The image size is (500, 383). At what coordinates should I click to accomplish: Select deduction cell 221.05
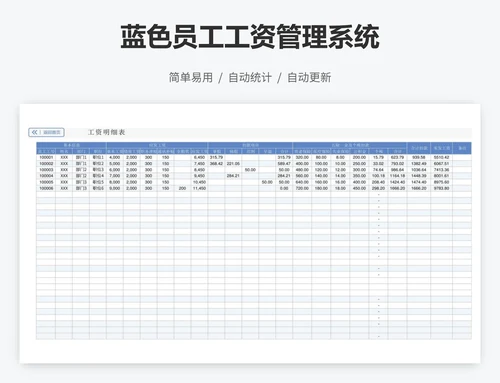point(233,164)
